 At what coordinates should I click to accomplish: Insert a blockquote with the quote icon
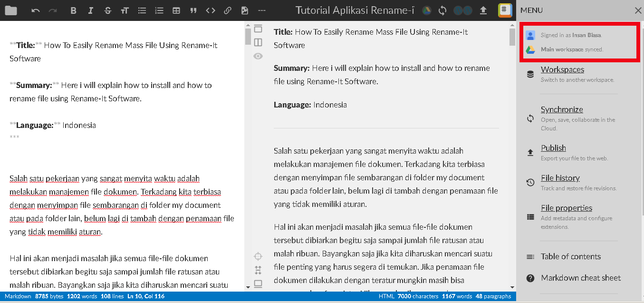pos(193,10)
